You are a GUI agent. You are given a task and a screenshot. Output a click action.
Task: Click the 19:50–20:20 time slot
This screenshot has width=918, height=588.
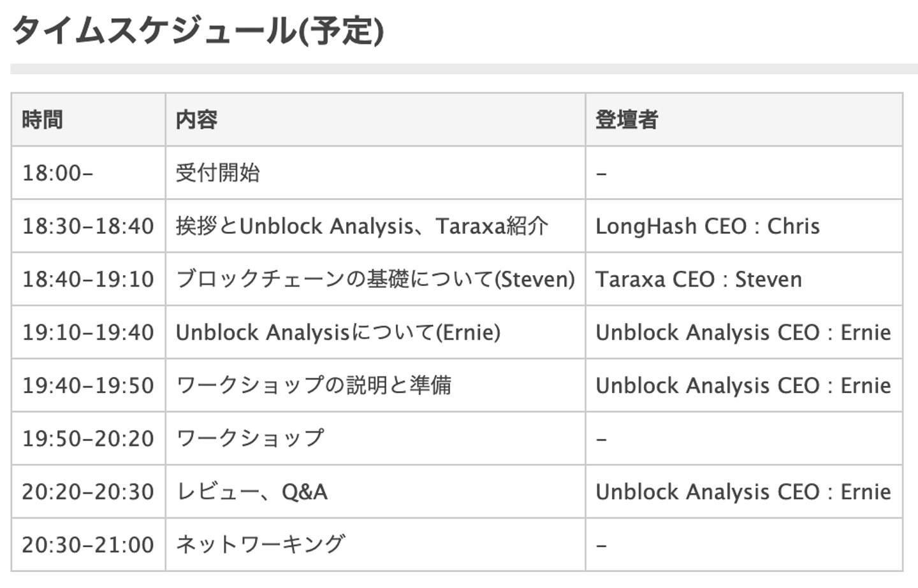pos(88,439)
